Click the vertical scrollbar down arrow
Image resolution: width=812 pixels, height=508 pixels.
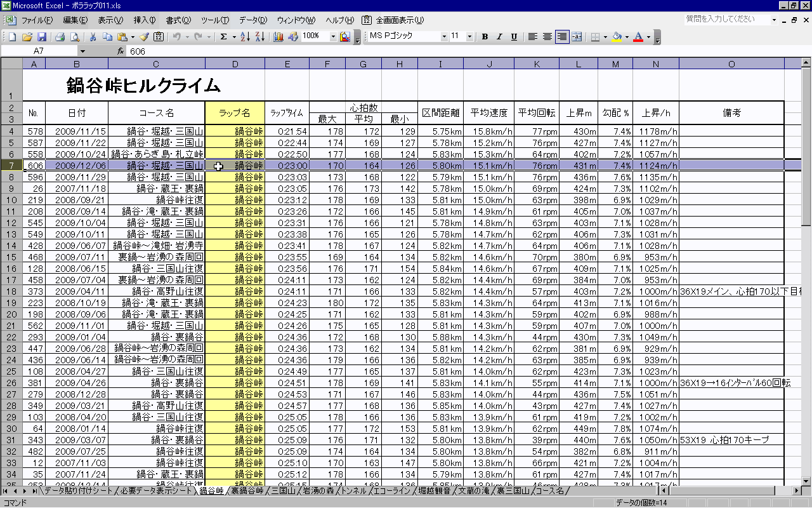(x=806, y=481)
